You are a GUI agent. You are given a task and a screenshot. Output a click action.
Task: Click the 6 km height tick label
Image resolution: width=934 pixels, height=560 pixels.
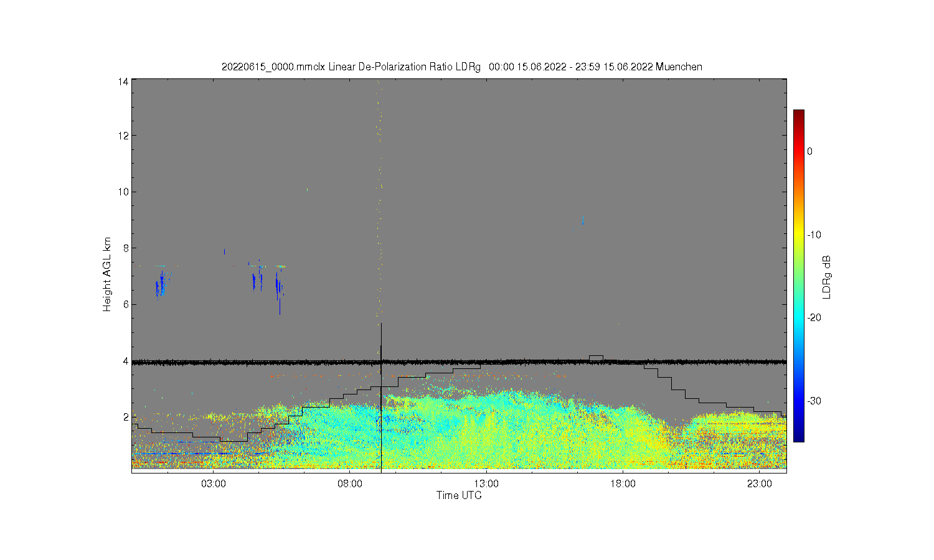[126, 304]
